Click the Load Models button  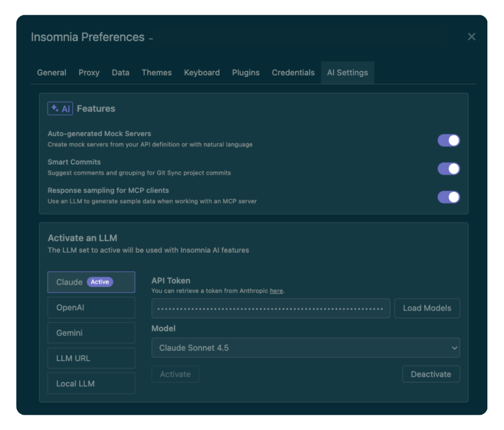(427, 308)
